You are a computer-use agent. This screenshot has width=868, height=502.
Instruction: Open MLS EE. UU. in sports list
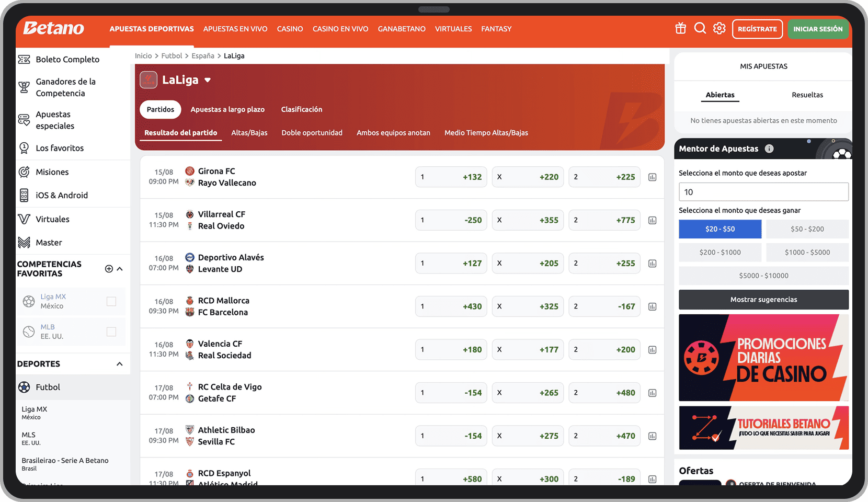click(31, 438)
